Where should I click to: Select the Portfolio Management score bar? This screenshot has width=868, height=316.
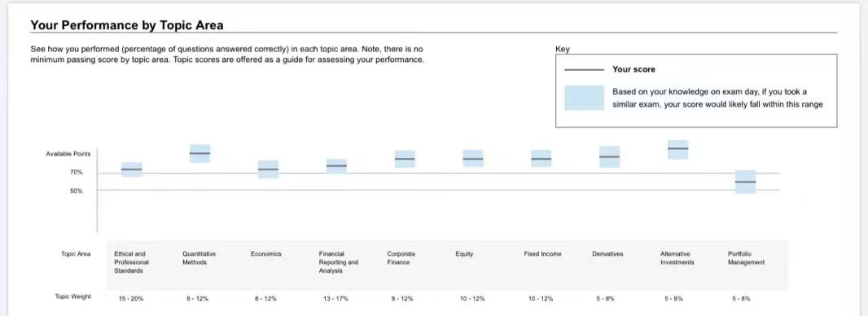746,182
